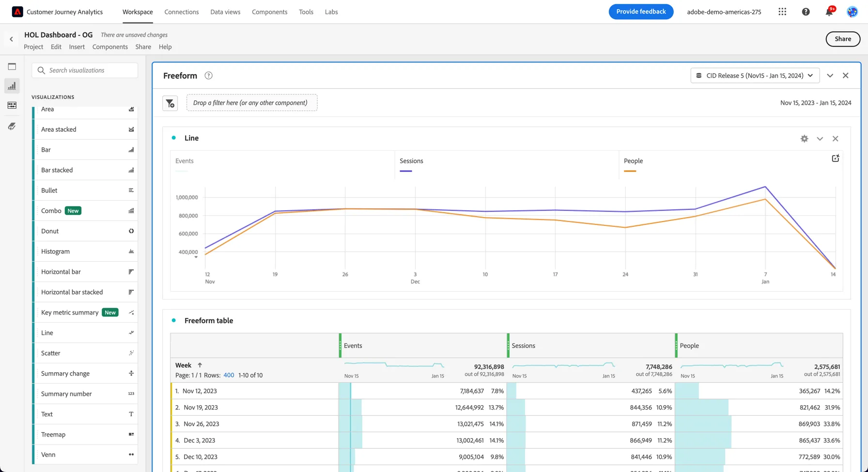This screenshot has width=868, height=472.
Task: Click the Share button
Action: point(843,39)
